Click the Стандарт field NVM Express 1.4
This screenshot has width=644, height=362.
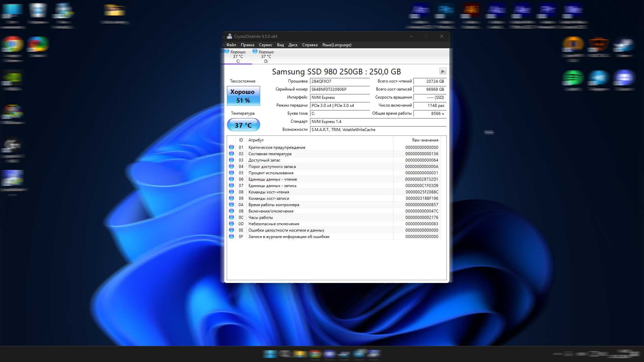click(x=378, y=122)
